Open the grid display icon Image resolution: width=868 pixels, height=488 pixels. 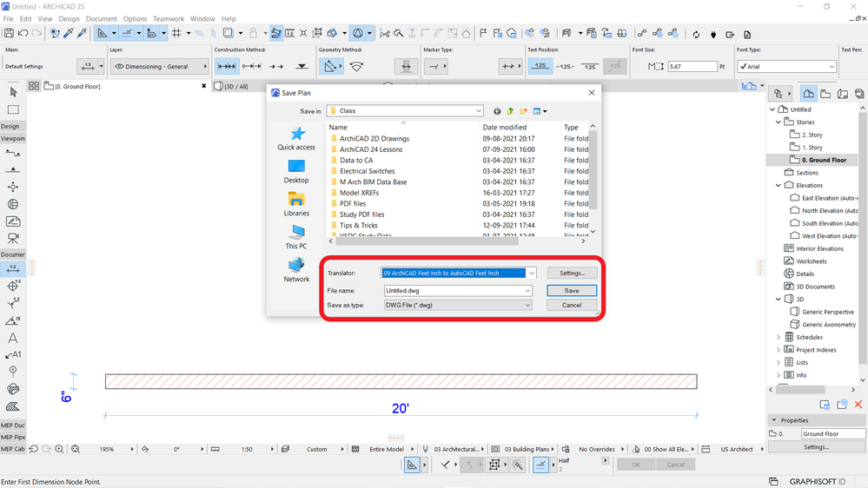click(176, 33)
